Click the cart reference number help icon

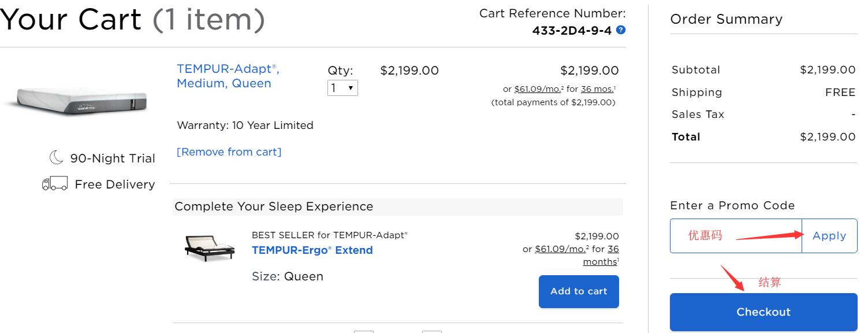(x=621, y=30)
